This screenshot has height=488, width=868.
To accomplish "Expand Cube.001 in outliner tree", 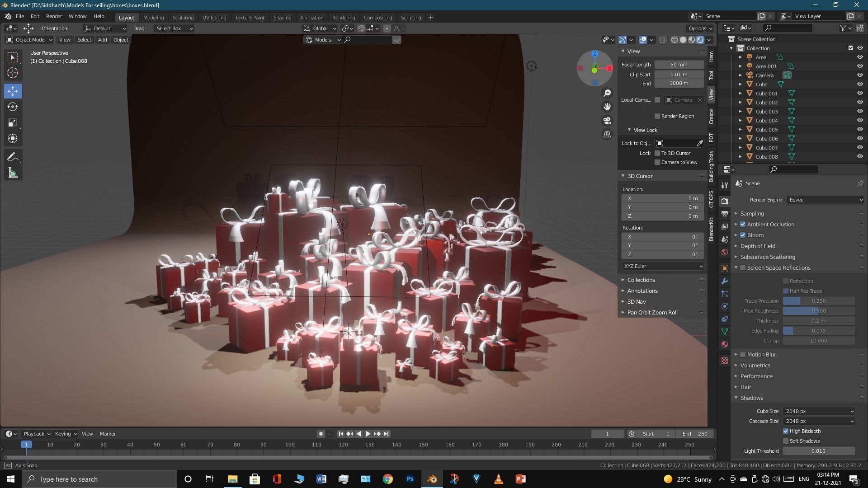I will tap(741, 94).
